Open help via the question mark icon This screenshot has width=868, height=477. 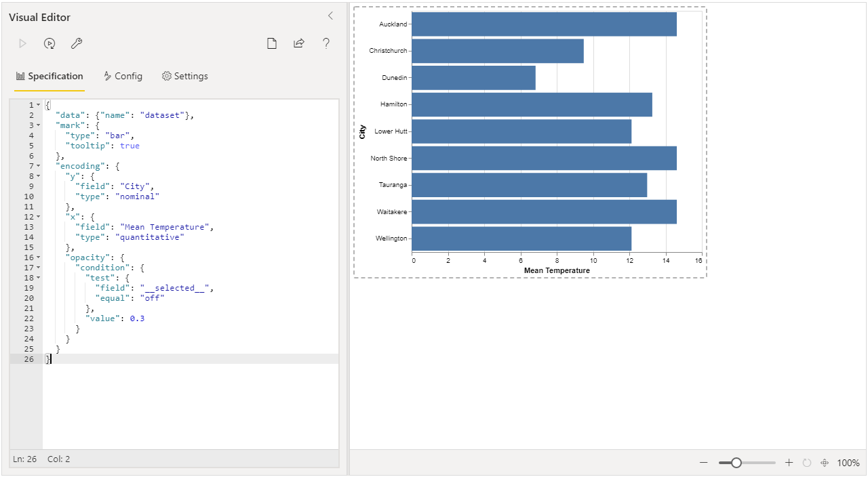coord(326,43)
